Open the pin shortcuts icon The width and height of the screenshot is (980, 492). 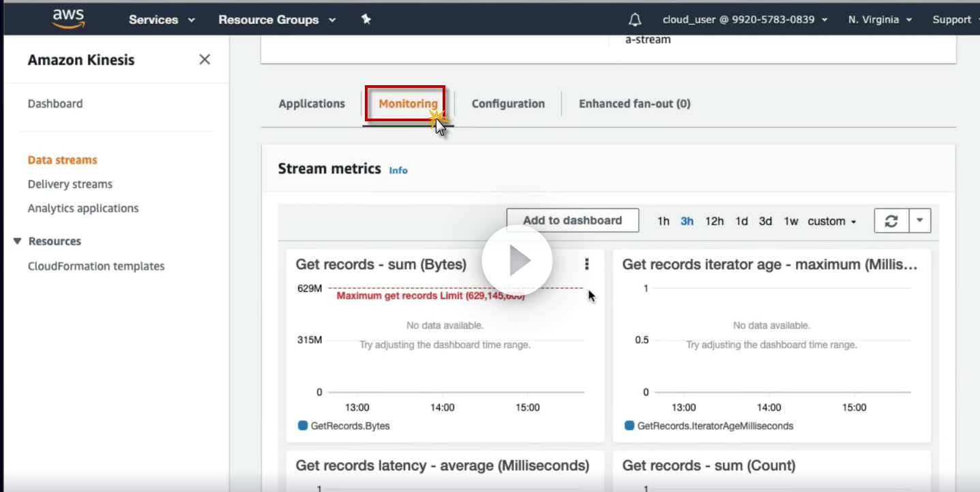366,20
